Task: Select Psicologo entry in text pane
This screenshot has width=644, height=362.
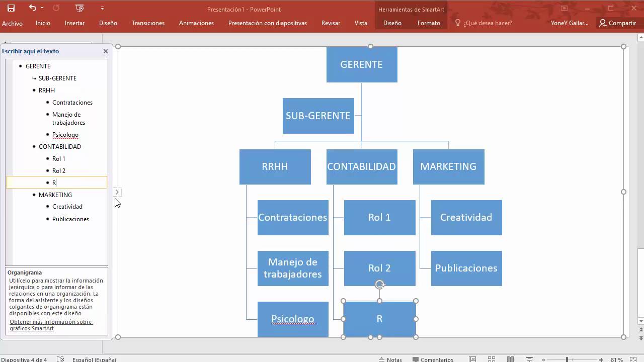Action: click(65, 135)
